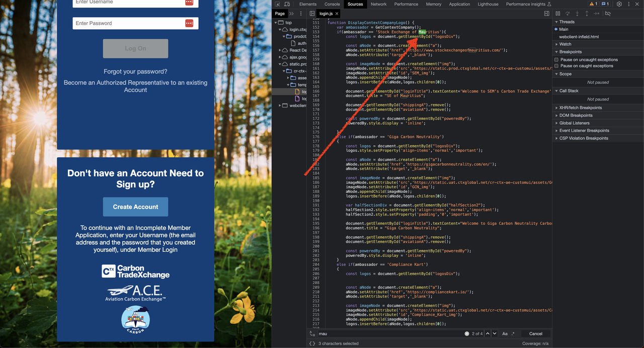
Task: Click Forgot your password link
Action: [x=135, y=72]
